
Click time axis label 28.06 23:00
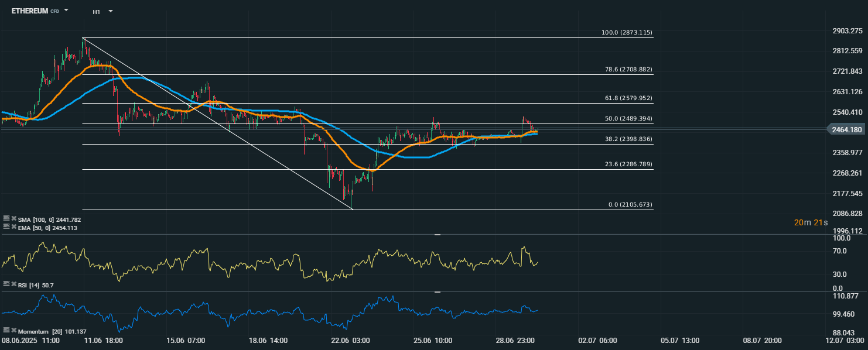(515, 340)
